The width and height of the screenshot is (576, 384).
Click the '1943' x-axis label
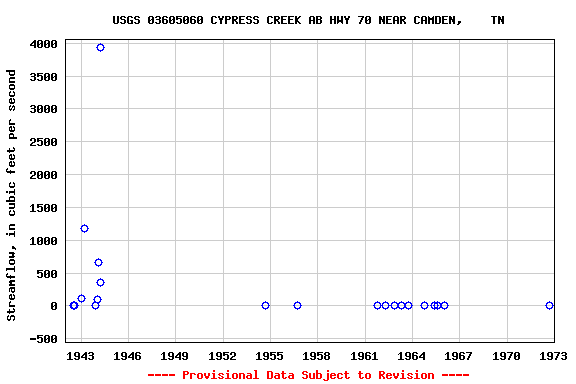tap(80, 356)
